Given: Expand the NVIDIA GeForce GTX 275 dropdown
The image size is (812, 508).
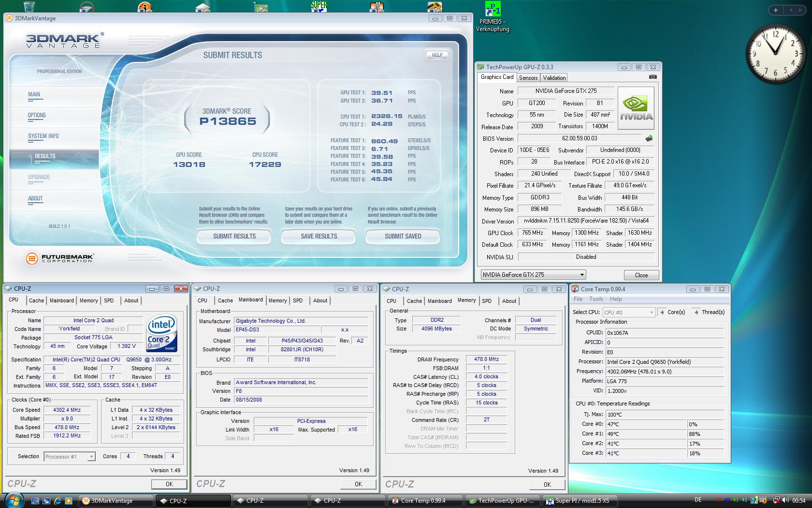Looking at the screenshot, I should coord(582,275).
